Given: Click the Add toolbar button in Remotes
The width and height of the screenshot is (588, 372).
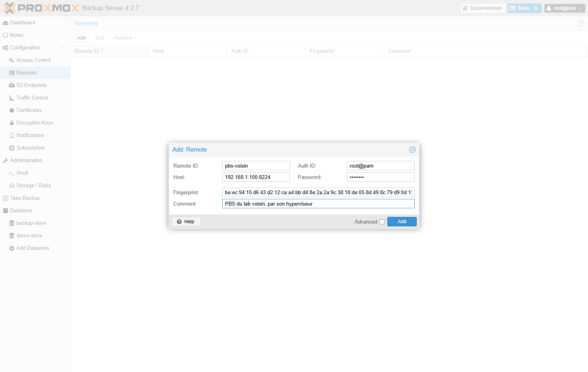Looking at the screenshot, I should (82, 38).
